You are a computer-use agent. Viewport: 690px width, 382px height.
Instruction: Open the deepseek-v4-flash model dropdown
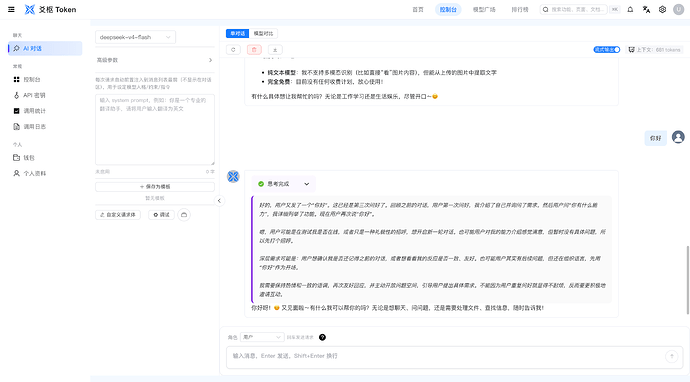click(x=135, y=37)
